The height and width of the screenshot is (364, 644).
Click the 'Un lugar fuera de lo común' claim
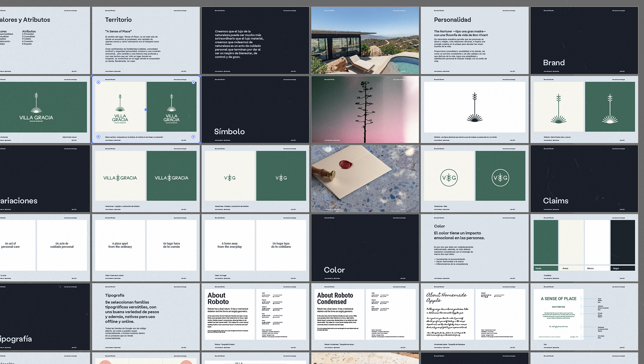(x=171, y=245)
